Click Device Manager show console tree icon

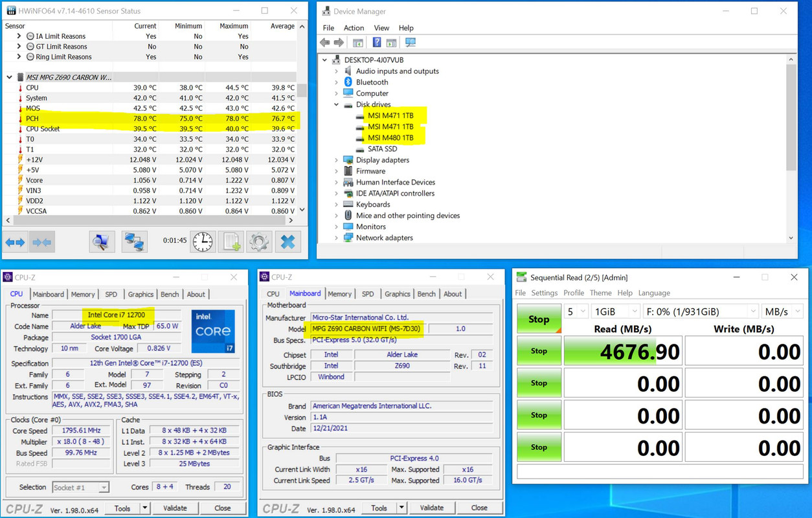(357, 43)
